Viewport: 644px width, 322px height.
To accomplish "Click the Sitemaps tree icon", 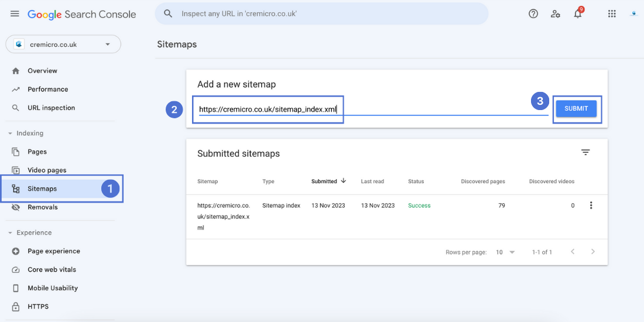I will coord(16,189).
